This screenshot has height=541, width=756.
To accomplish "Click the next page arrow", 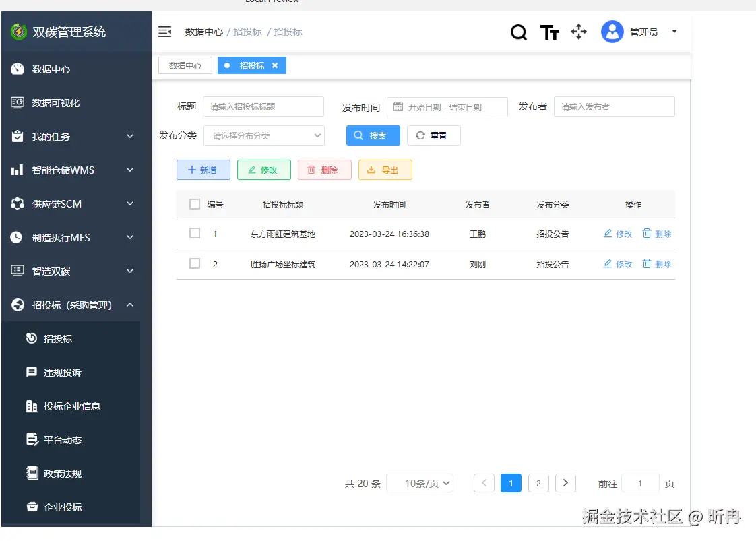I will pos(565,483).
